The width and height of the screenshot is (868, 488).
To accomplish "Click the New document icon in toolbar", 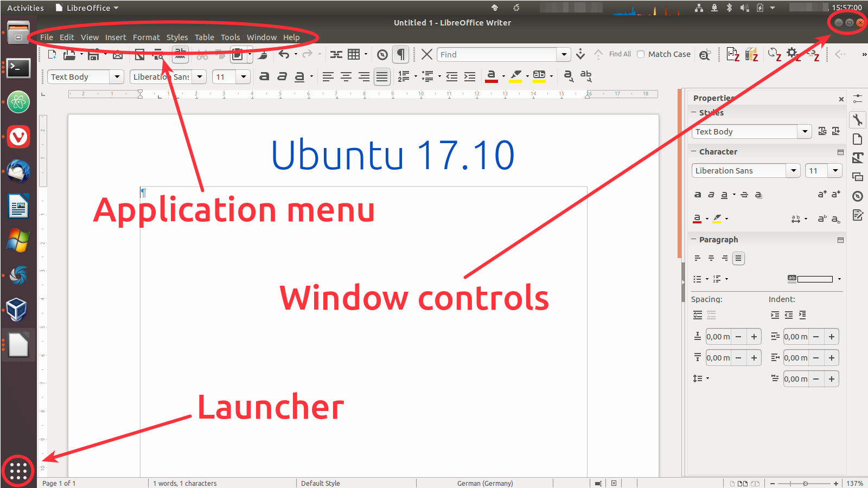I will tap(52, 54).
